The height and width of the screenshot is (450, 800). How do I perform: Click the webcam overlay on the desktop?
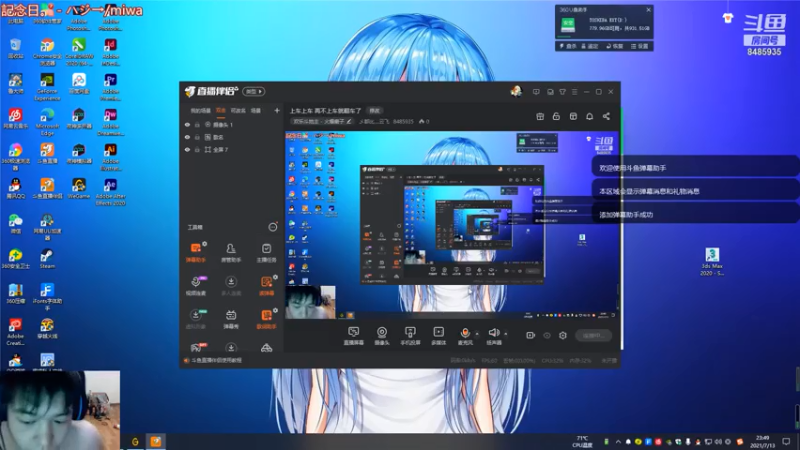pyautogui.click(x=60, y=410)
